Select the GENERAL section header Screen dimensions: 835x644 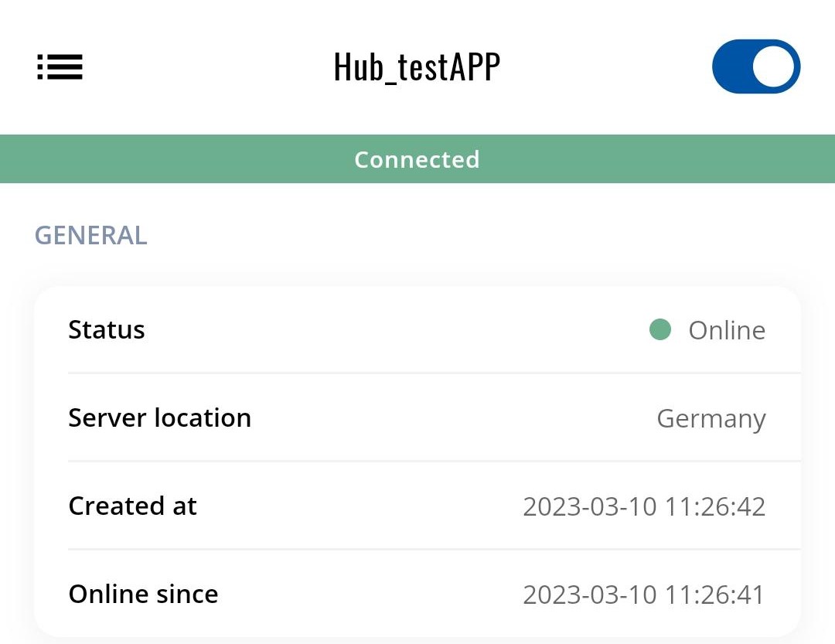[x=91, y=235]
